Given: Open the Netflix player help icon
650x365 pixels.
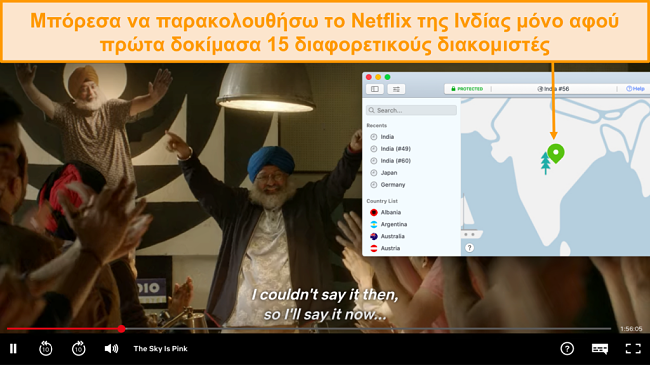Looking at the screenshot, I should [567, 349].
